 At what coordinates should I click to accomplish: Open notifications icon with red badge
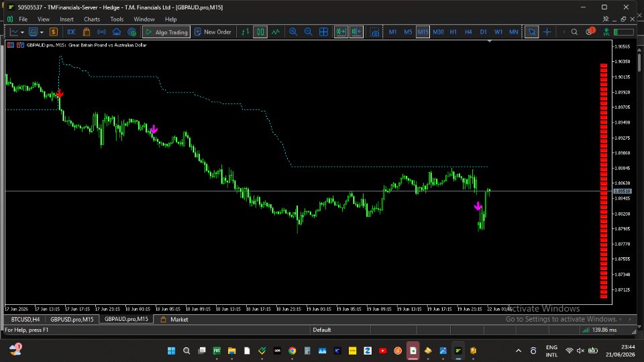tap(590, 32)
